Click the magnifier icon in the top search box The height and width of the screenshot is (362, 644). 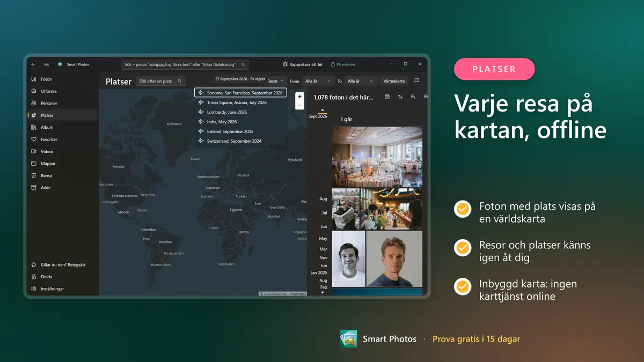pos(243,64)
